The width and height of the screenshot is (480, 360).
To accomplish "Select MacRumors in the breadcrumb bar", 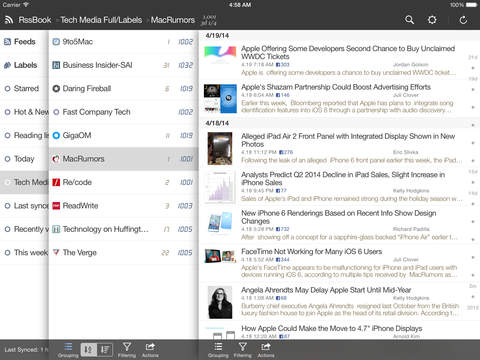I will pyautogui.click(x=173, y=20).
